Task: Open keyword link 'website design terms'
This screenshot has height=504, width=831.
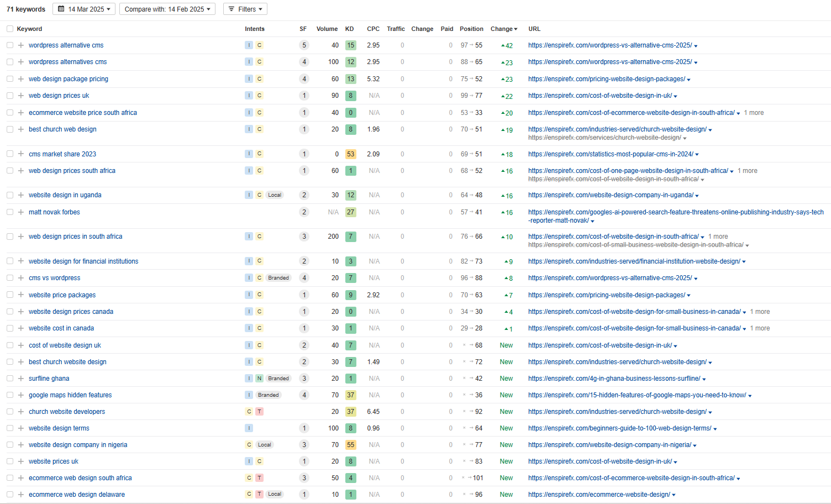Action: (x=59, y=428)
